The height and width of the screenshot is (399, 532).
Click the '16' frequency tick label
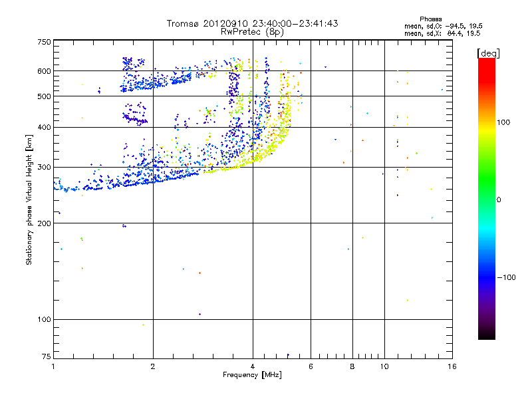pyautogui.click(x=452, y=366)
